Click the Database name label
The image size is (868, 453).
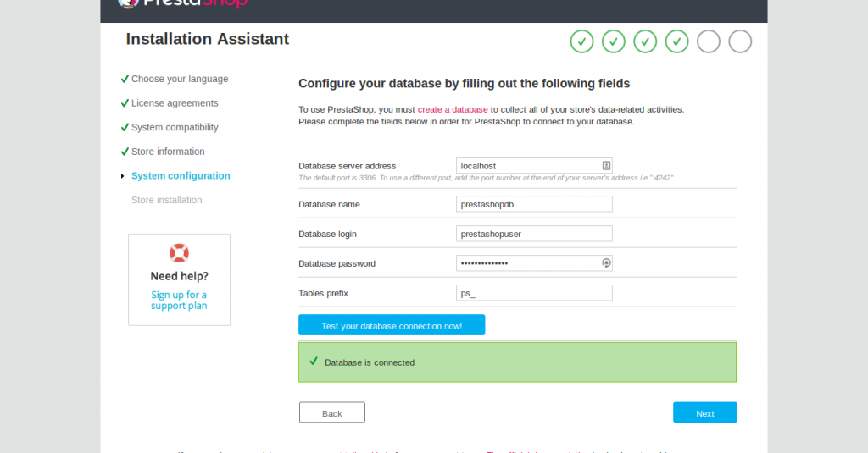329,205
